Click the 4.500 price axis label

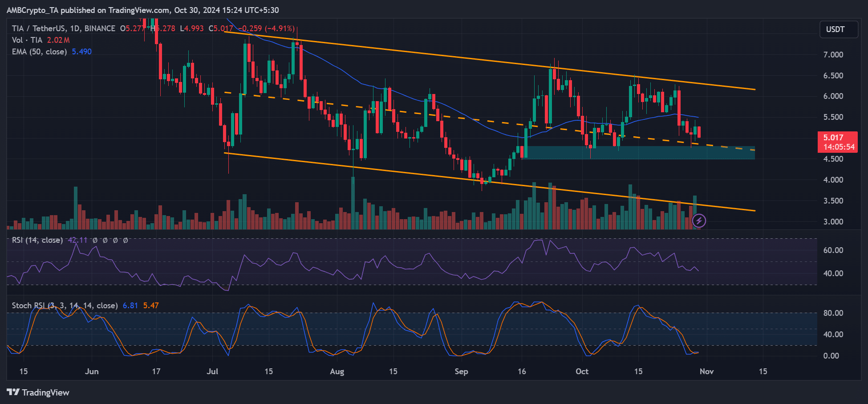pyautogui.click(x=833, y=159)
